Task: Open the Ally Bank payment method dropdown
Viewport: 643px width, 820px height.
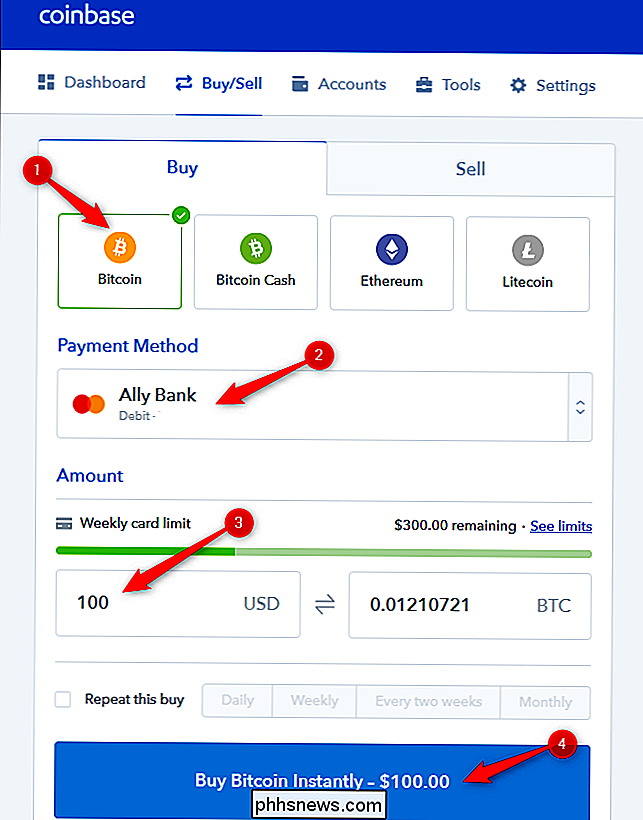Action: [x=324, y=406]
